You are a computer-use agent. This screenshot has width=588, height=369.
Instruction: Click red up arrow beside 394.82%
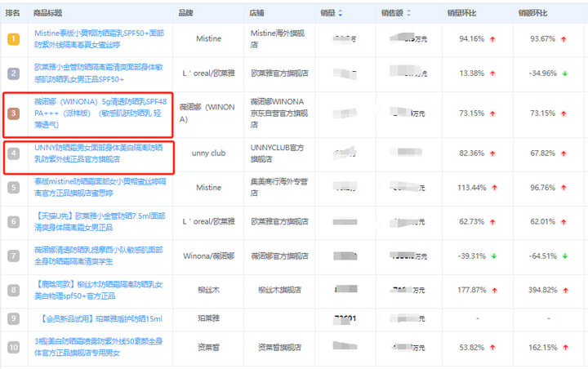pos(565,291)
